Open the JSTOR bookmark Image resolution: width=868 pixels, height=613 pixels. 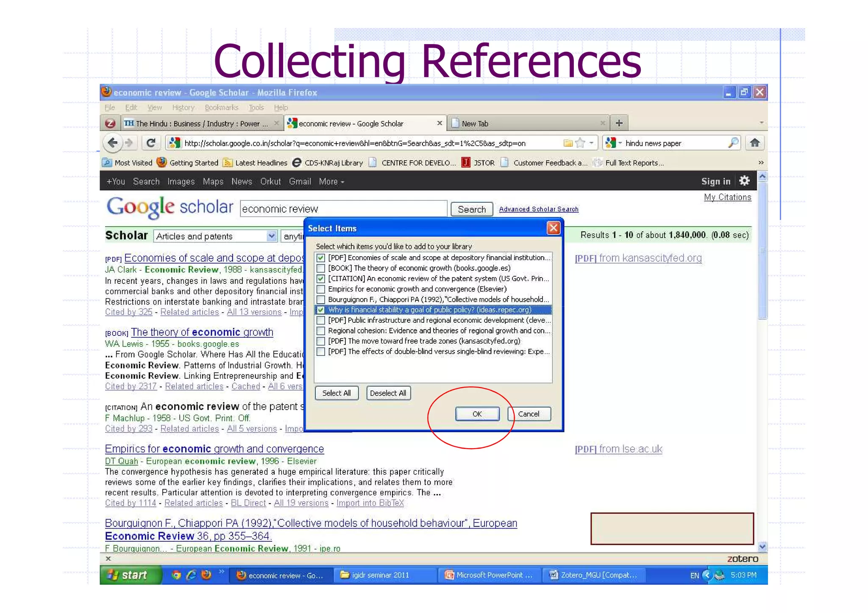(478, 163)
